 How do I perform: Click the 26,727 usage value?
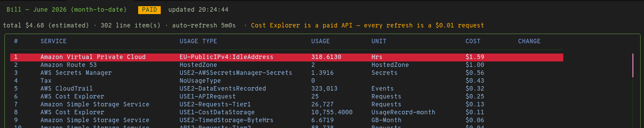(323, 104)
